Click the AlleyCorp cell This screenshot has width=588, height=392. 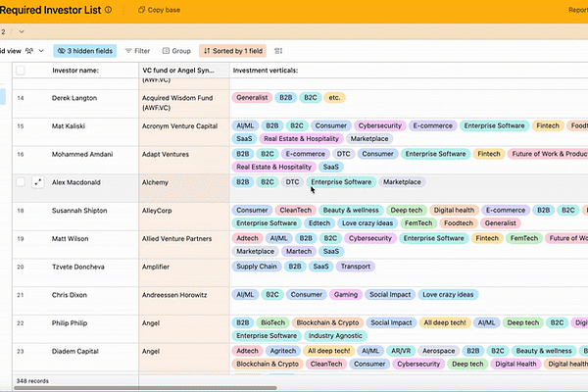click(x=184, y=217)
